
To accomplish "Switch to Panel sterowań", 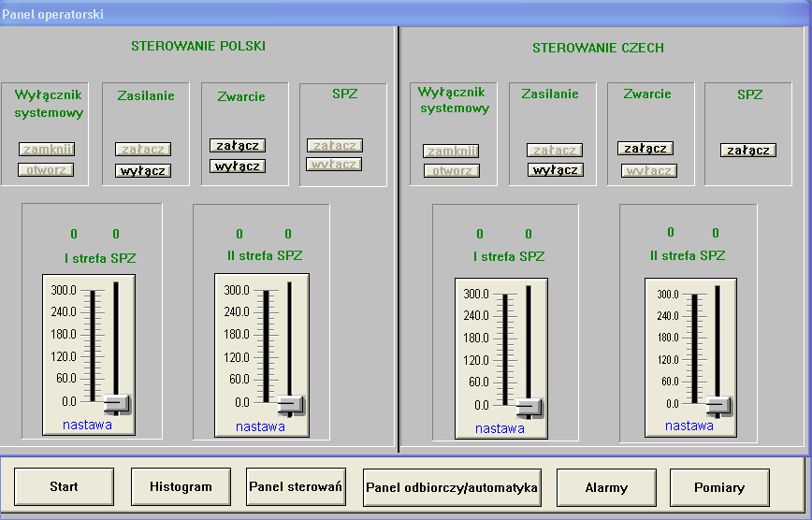I will [x=296, y=486].
